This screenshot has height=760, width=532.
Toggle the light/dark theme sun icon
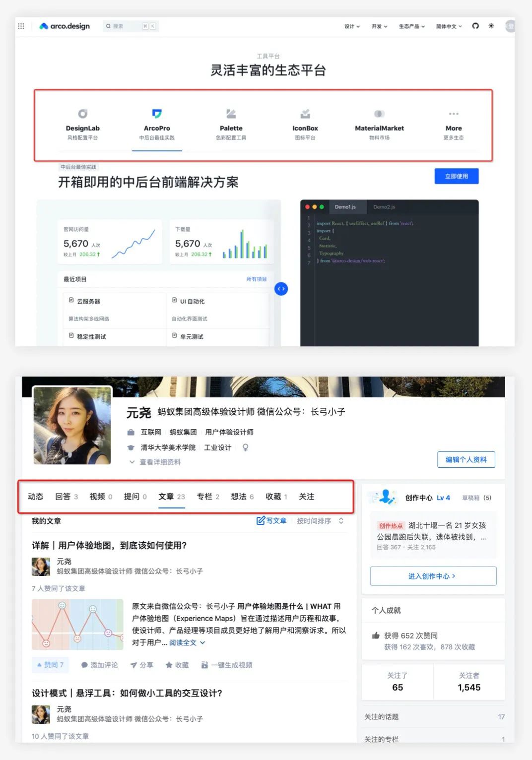[492, 26]
